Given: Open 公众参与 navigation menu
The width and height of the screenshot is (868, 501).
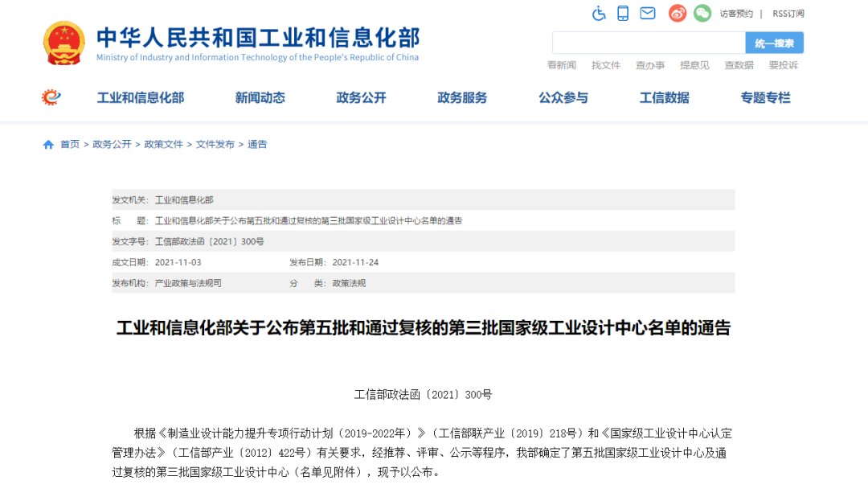Looking at the screenshot, I should (563, 98).
